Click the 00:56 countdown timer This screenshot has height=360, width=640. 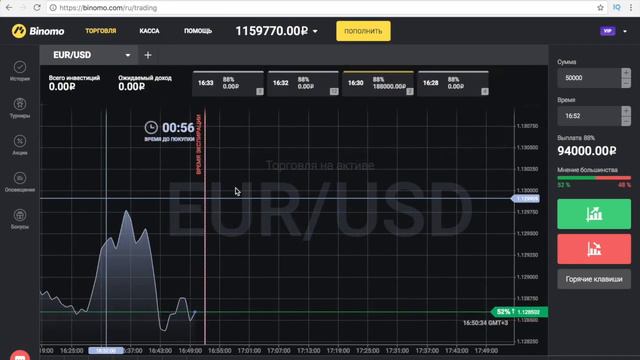(x=178, y=128)
